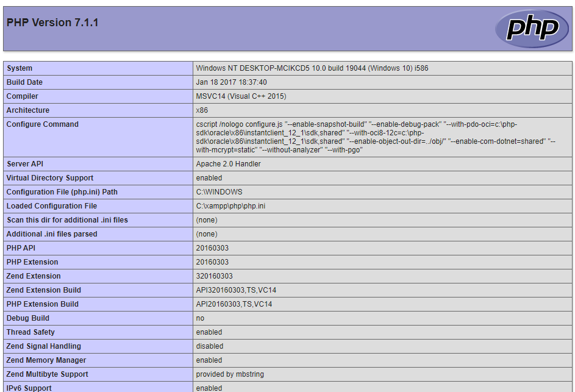The width and height of the screenshot is (575, 392).
Task: Click the Debug Build value no
Action: (200, 318)
